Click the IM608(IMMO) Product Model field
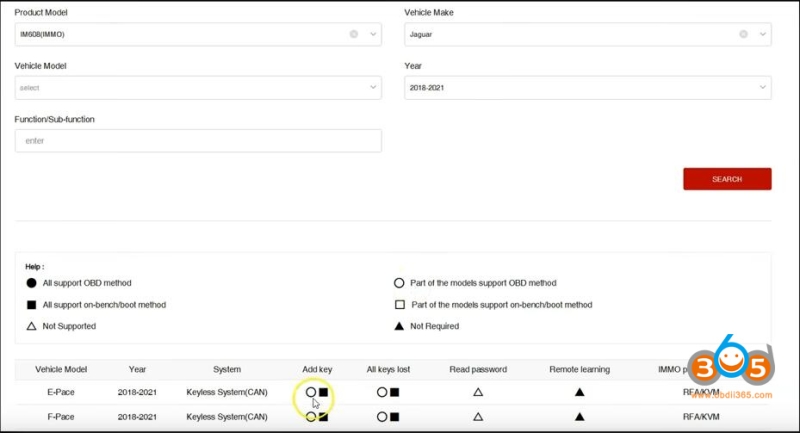The image size is (800, 433). click(x=198, y=34)
